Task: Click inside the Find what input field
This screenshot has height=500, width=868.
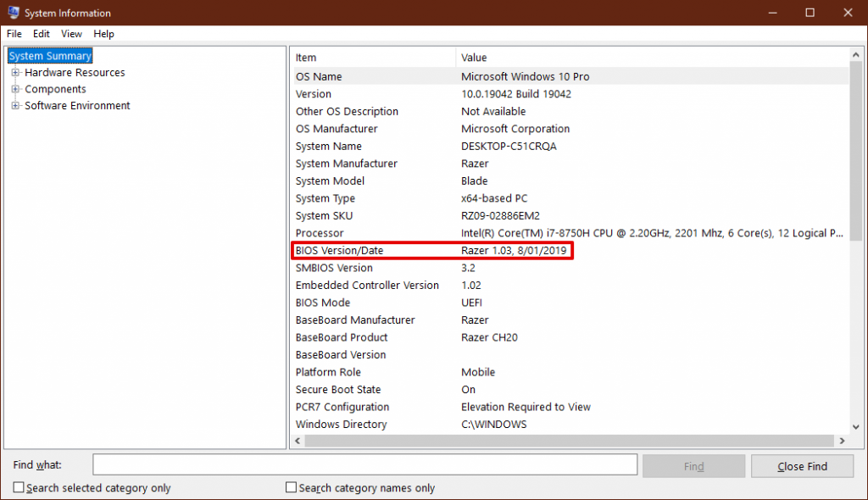Action: click(364, 464)
